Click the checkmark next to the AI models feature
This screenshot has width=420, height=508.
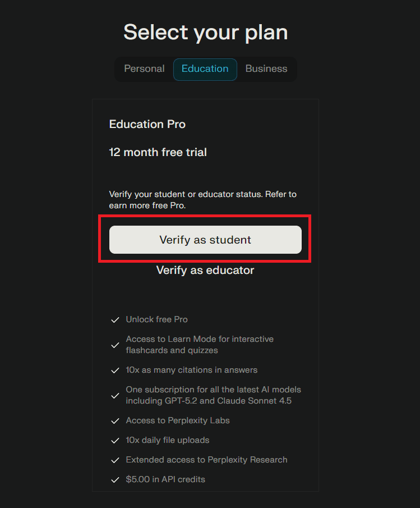115,395
